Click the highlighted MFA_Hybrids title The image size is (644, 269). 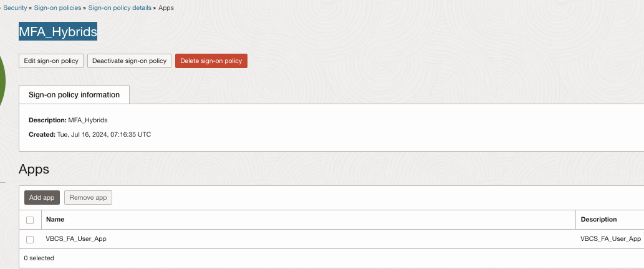click(58, 32)
